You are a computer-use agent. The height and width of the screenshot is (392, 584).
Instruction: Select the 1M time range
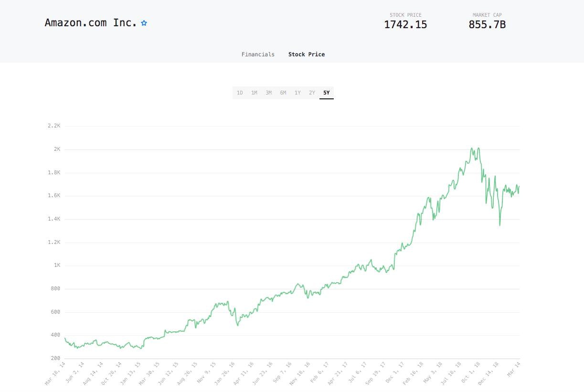254,93
